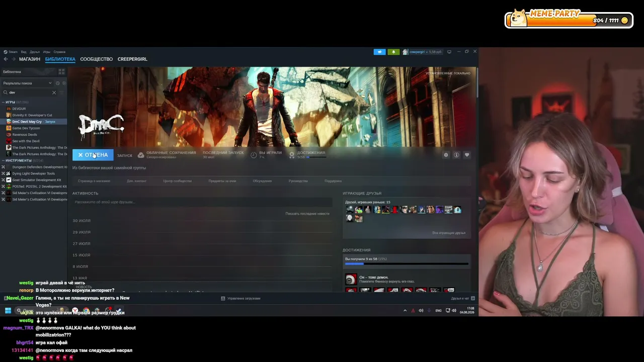The image size is (644, 362).
Task: Open the Справка menu
Action: coord(59,52)
